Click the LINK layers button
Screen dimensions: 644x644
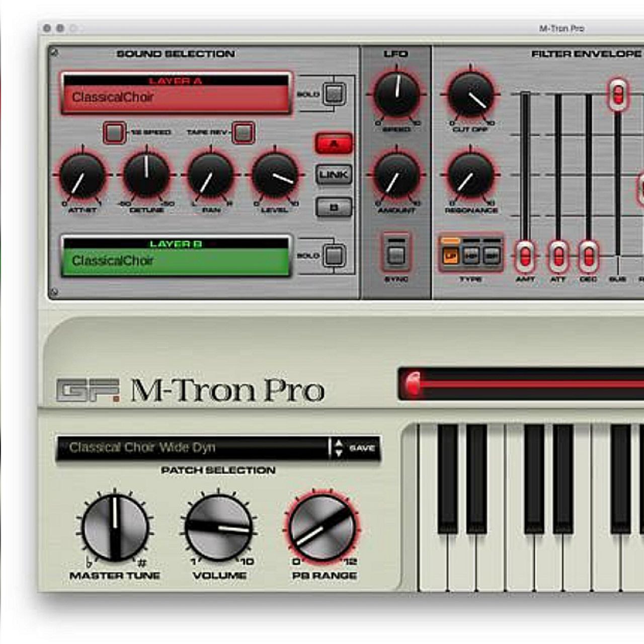point(334,175)
